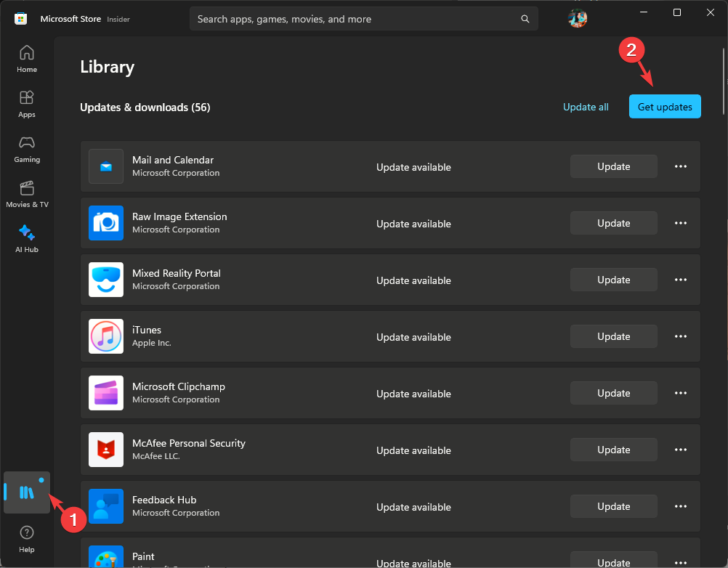Update Mixed Reality Portal
The height and width of the screenshot is (568, 728).
614,280
